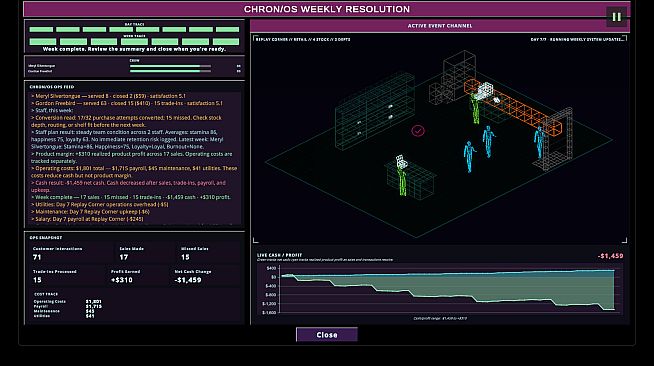
Task: Click the Profit Earned +$310 stat
Action: point(122,280)
